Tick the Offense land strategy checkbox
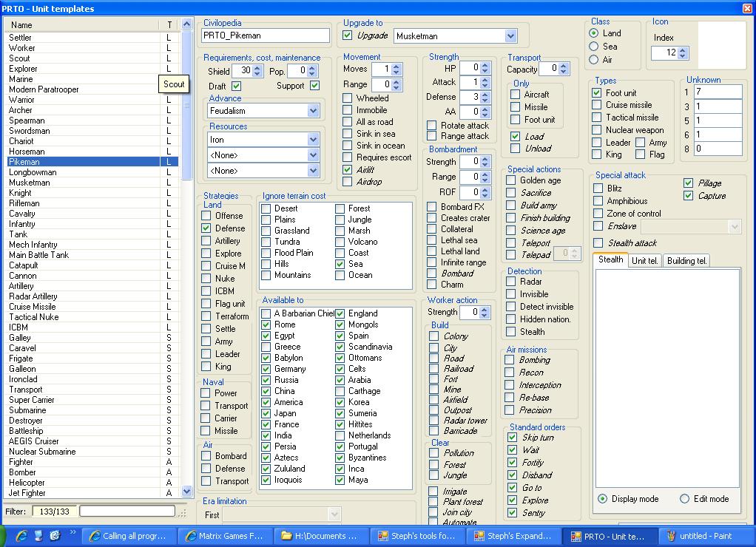The height and width of the screenshot is (547, 756). point(206,215)
